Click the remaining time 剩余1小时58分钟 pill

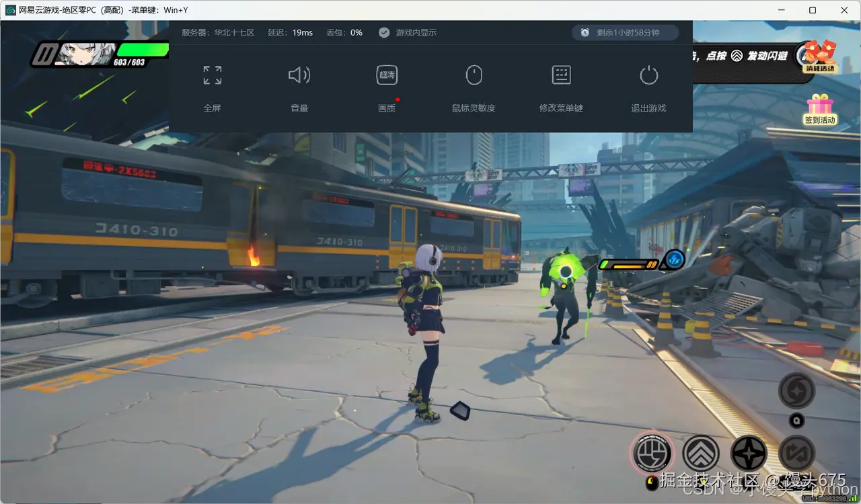pyautogui.click(x=625, y=32)
